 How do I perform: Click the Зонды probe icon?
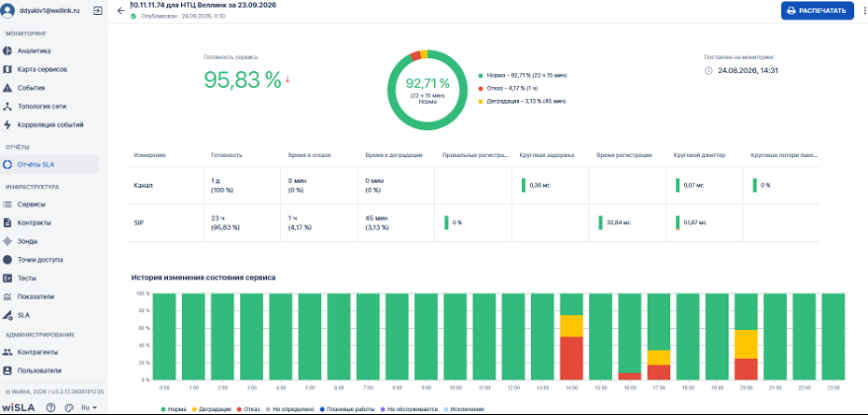click(7, 241)
